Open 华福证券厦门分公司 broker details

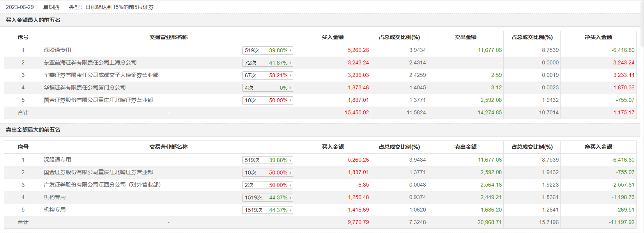[x=85, y=87]
